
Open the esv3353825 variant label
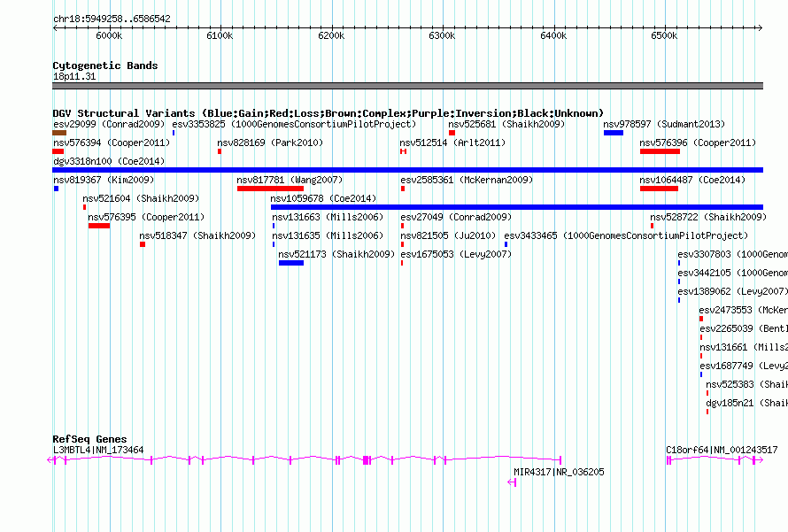tap(294, 124)
